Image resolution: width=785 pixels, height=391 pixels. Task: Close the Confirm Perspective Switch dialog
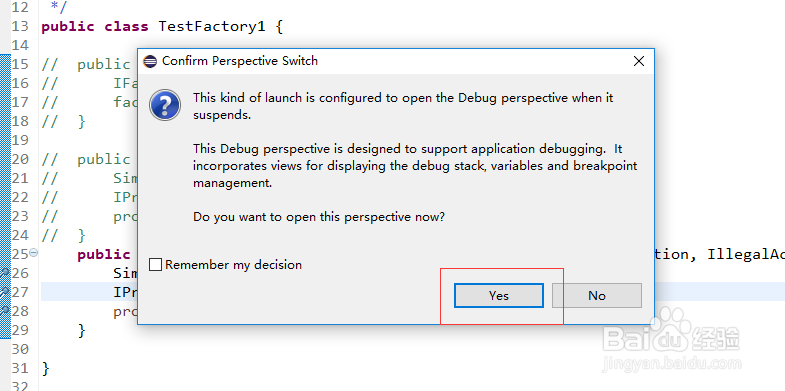click(x=639, y=61)
